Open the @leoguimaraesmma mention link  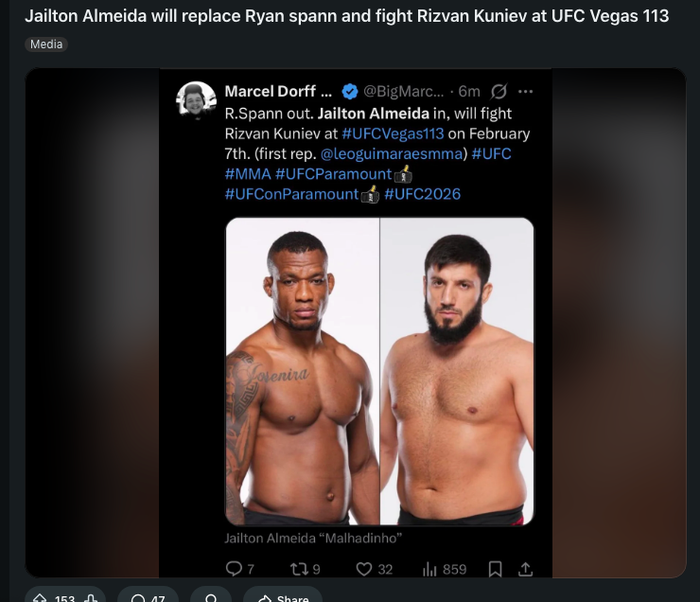coord(392,153)
